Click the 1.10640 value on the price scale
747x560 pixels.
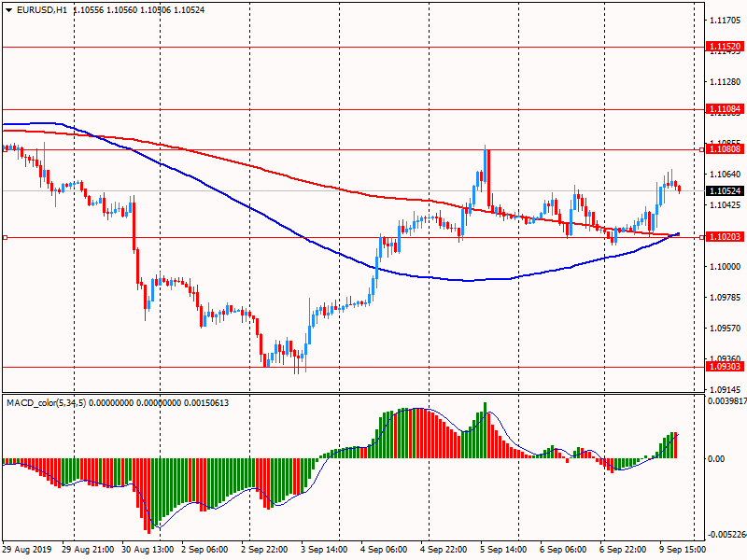pyautogui.click(x=726, y=175)
